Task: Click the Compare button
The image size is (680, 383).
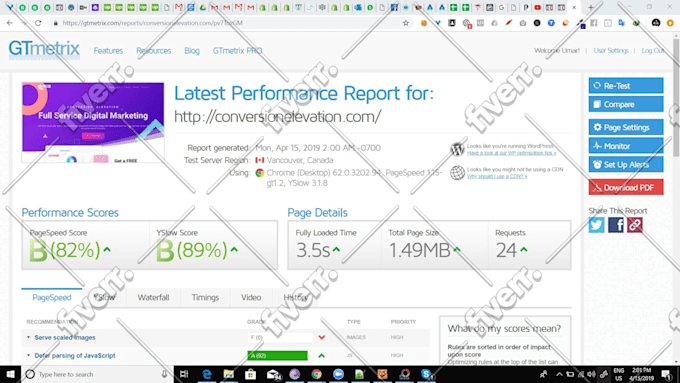Action: tap(626, 104)
